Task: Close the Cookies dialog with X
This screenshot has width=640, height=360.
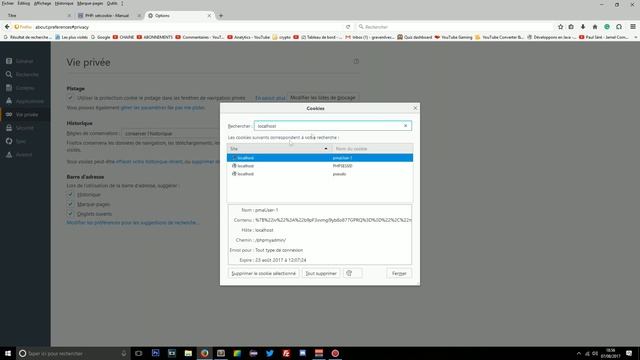Action: tap(415, 108)
